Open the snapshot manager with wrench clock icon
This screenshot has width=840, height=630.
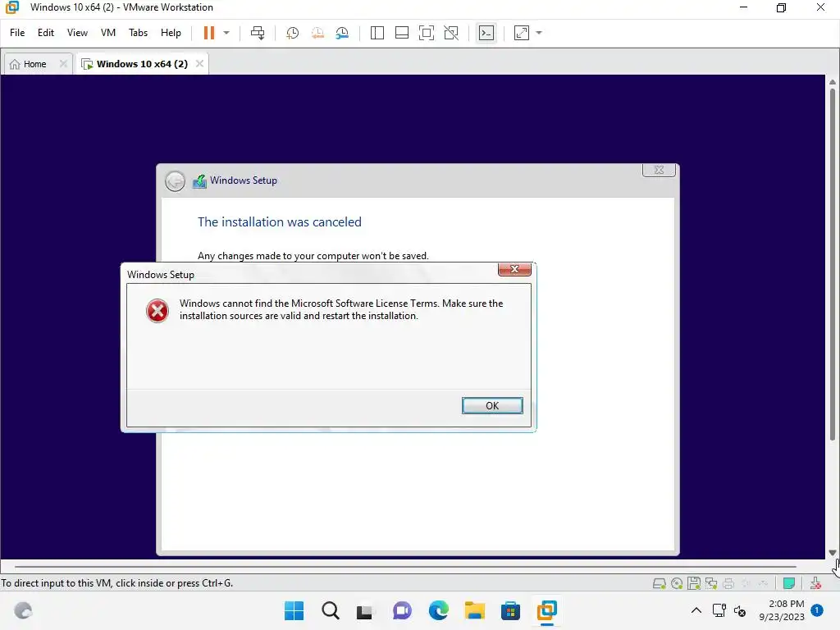[x=342, y=33]
